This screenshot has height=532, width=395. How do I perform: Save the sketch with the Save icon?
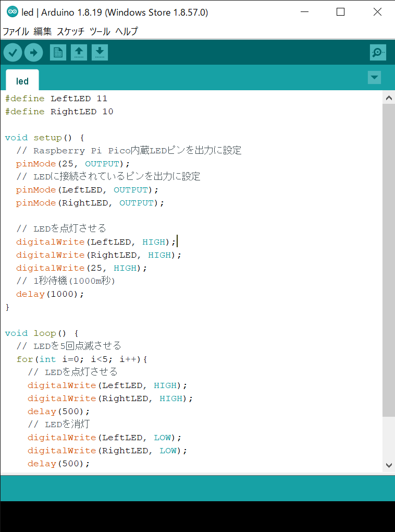100,53
